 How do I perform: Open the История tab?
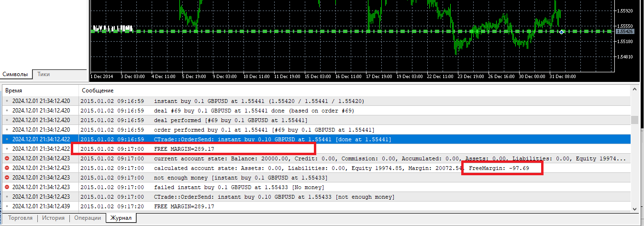tap(53, 218)
